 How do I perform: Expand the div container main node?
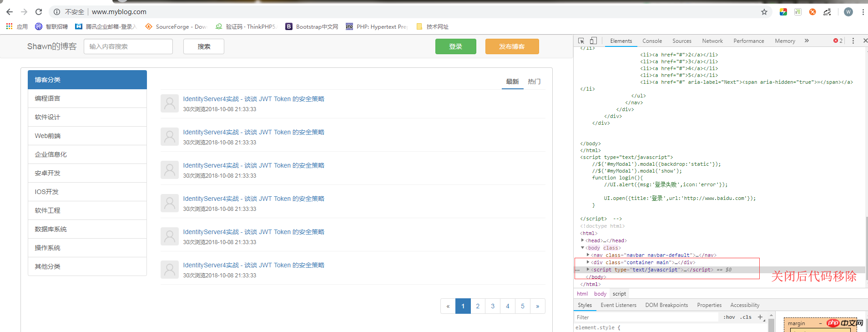coord(588,262)
